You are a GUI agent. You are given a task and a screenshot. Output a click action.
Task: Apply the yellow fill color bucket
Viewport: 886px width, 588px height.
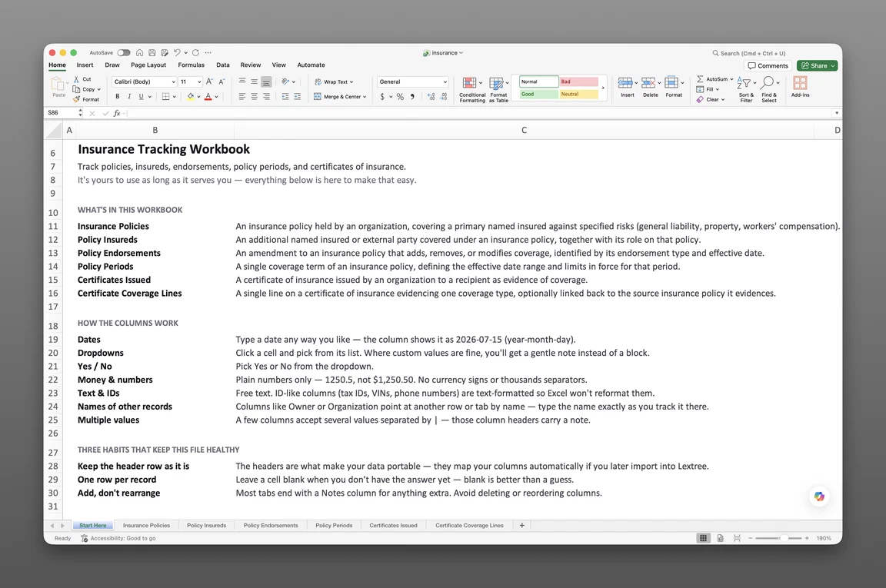pyautogui.click(x=191, y=97)
